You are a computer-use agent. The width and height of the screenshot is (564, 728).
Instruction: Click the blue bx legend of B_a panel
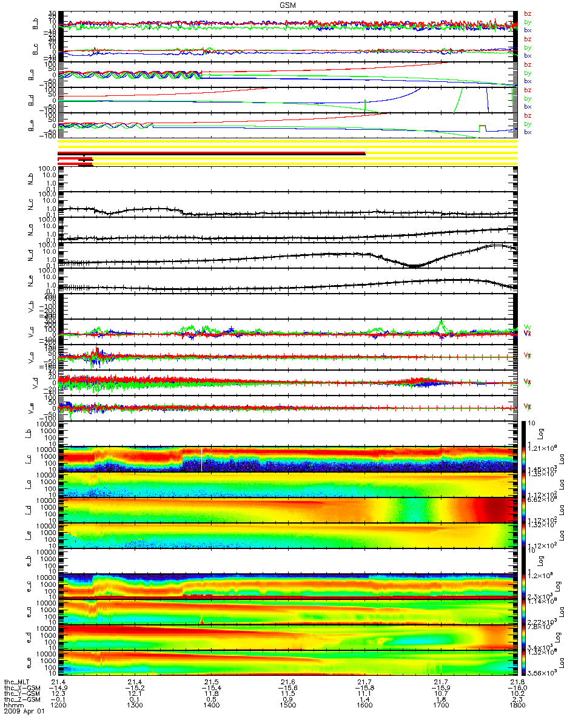tap(528, 81)
